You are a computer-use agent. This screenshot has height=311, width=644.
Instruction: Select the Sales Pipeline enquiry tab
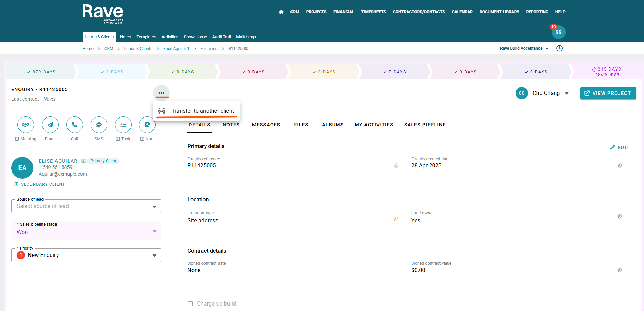point(425,125)
